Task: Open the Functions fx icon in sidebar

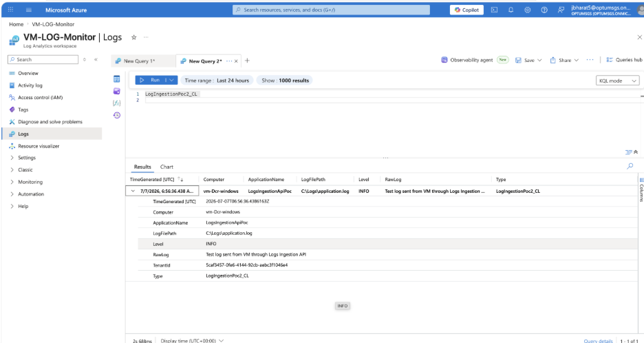Action: point(117,103)
